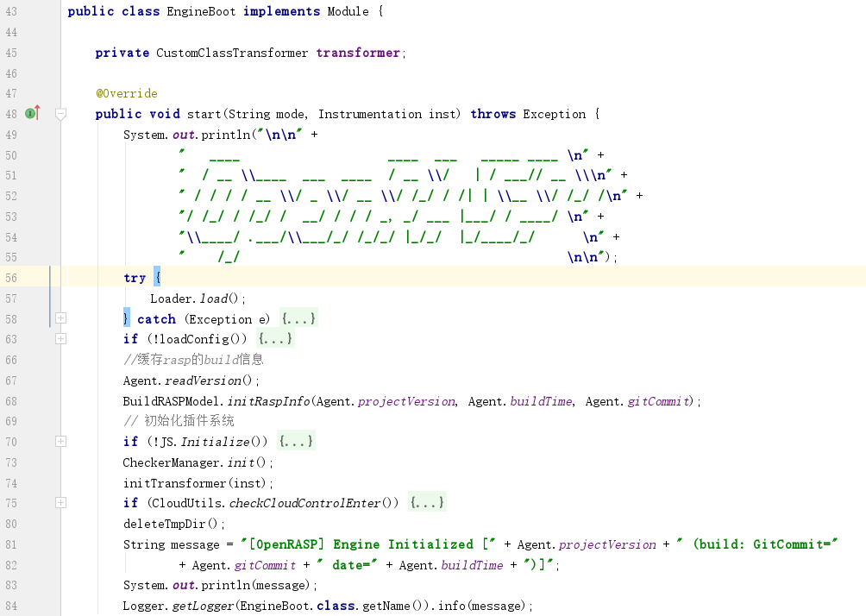This screenshot has height=616, width=866.
Task: Expand the loadConfig if-block gutter plus icon
Action: (x=60, y=339)
